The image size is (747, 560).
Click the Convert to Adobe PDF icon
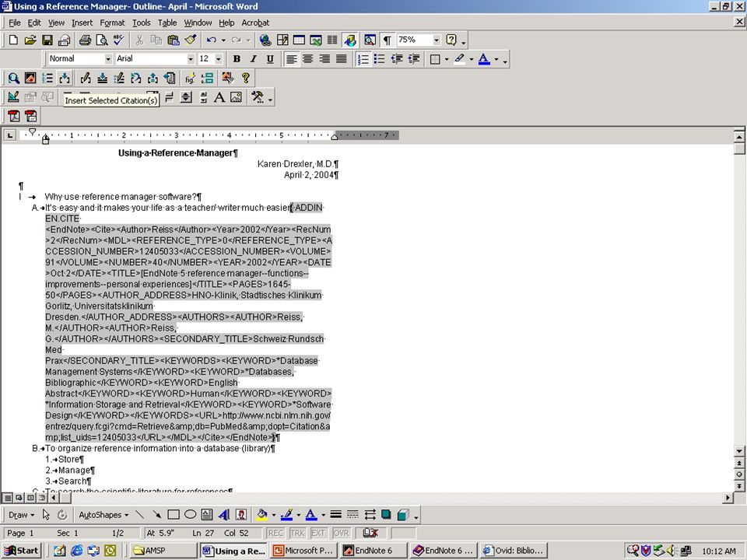(13, 116)
